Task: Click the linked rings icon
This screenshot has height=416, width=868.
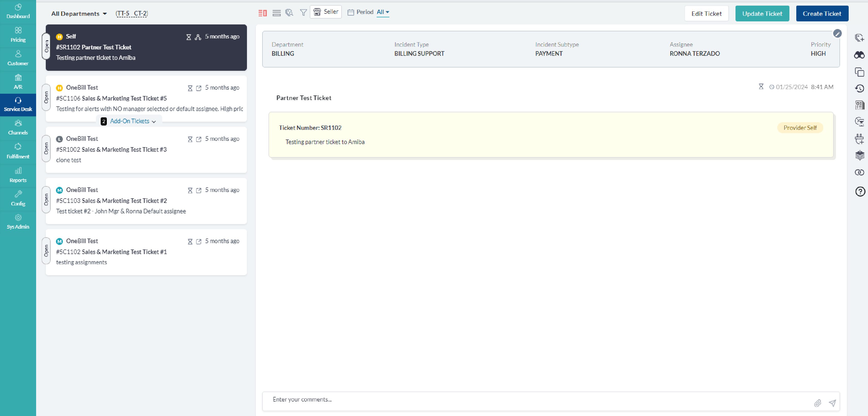Action: (x=860, y=172)
